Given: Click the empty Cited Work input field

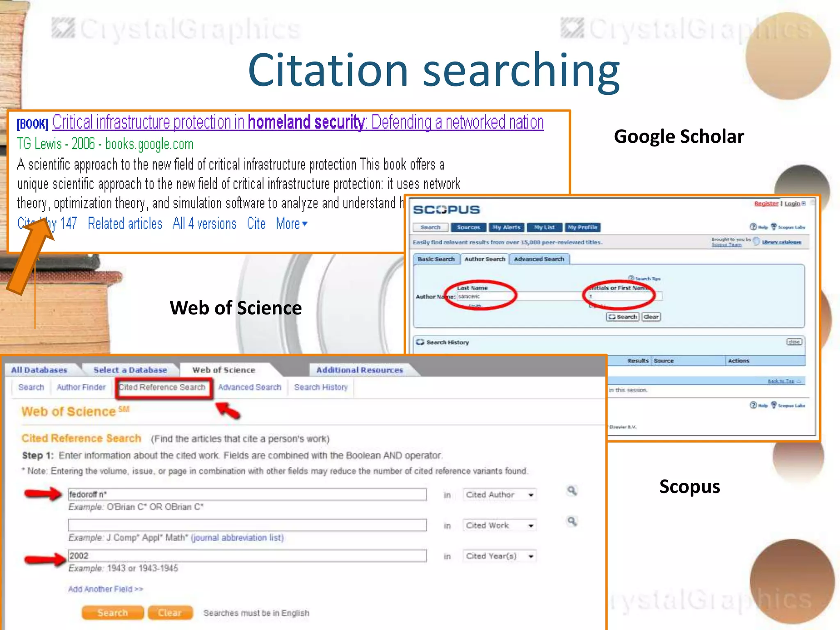Looking at the screenshot, I should click(x=247, y=525).
